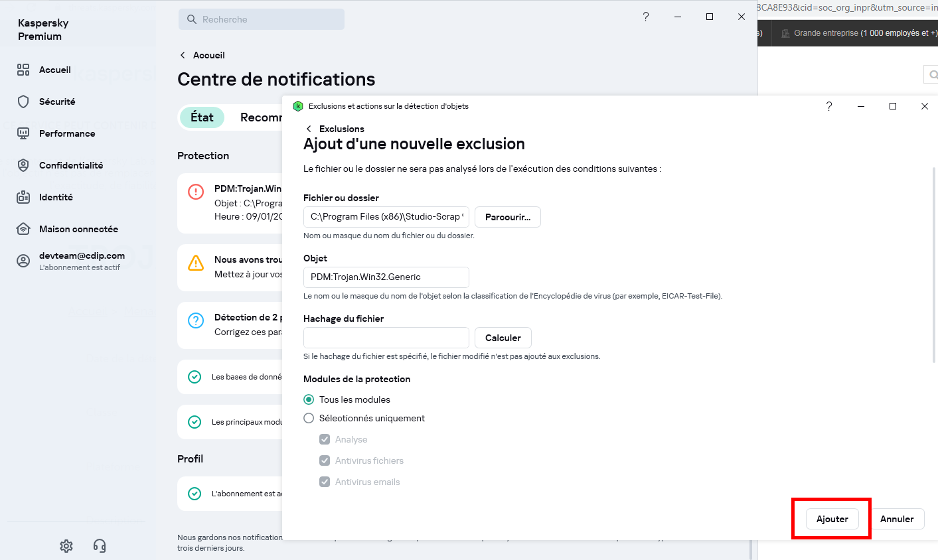Switch to the État tab
This screenshot has height=560, width=938.
point(202,117)
